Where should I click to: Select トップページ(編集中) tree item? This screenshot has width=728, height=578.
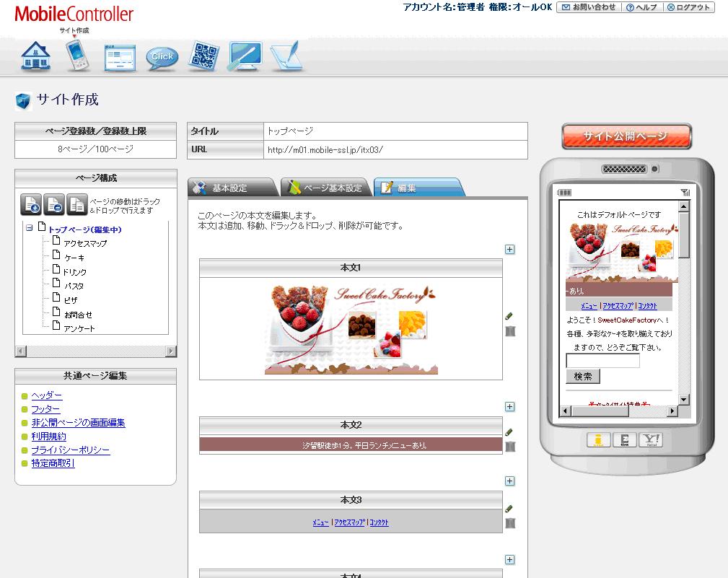pos(85,229)
